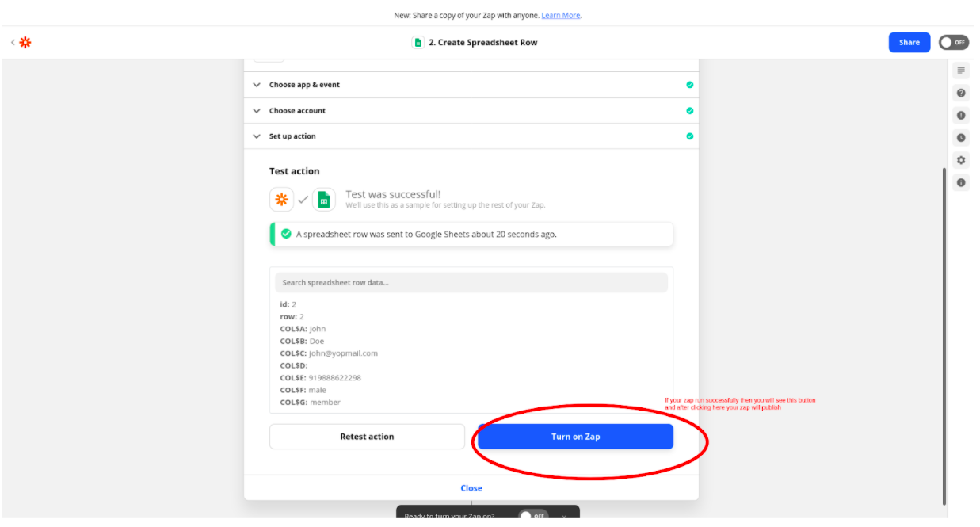Open the info icon in the right sidebar
The width and height of the screenshot is (980, 527).
(x=961, y=182)
